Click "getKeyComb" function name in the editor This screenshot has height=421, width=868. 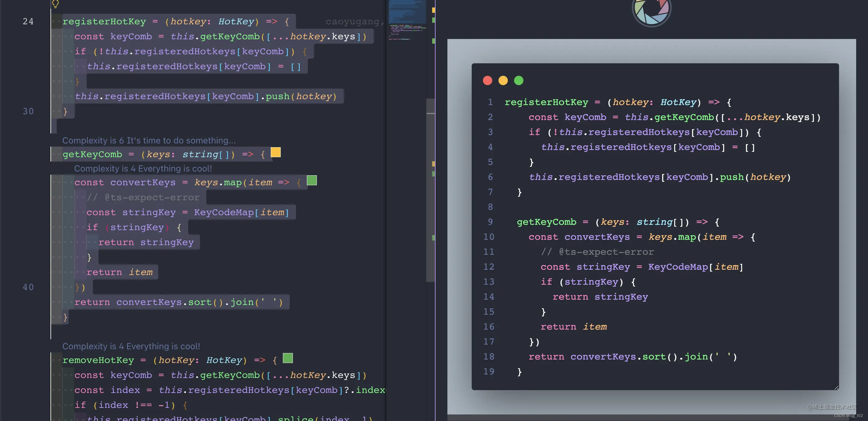92,154
